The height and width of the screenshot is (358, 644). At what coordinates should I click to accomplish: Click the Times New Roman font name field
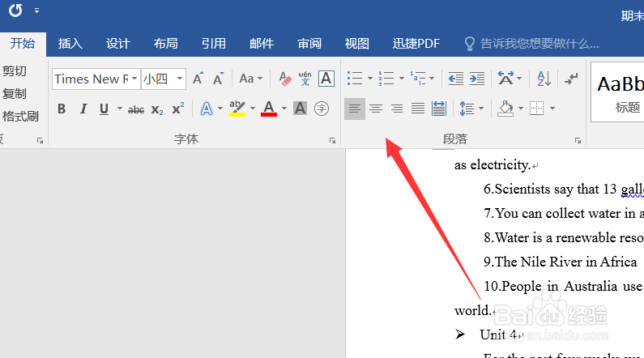click(92, 79)
